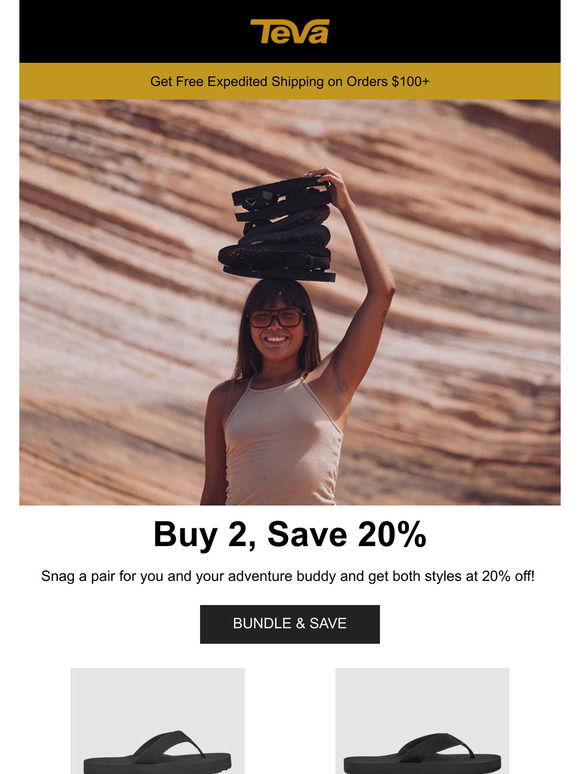Click the woman's beige tank top
580x774 pixels.
pyautogui.click(x=283, y=439)
